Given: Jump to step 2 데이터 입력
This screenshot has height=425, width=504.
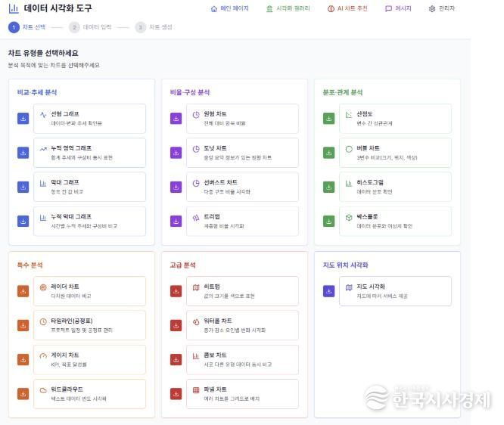Looking at the screenshot, I should pos(90,27).
